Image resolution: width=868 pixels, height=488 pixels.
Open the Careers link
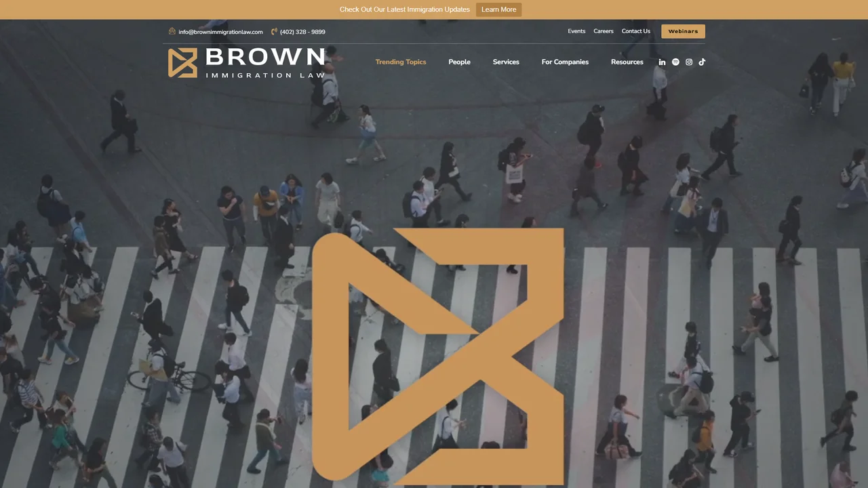tap(604, 31)
